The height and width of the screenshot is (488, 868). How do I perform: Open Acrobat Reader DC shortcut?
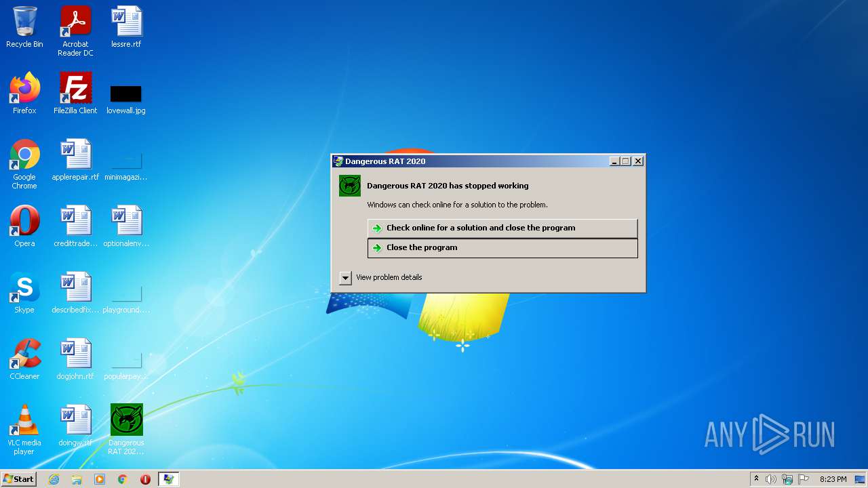pyautogui.click(x=75, y=31)
